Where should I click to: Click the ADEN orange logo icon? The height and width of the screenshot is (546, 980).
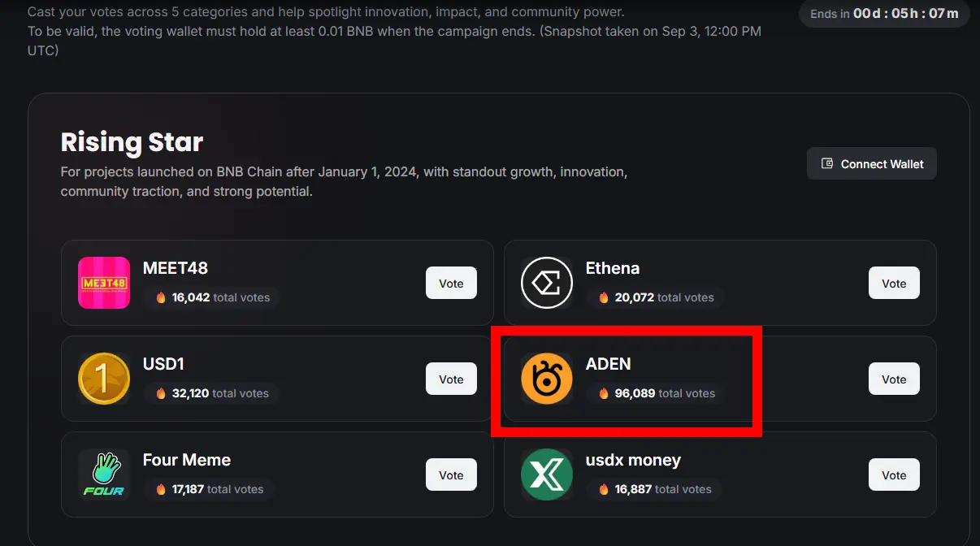(x=547, y=379)
